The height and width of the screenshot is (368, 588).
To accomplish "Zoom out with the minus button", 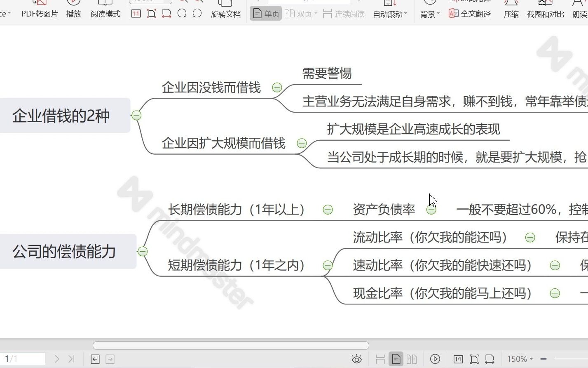I will (543, 359).
